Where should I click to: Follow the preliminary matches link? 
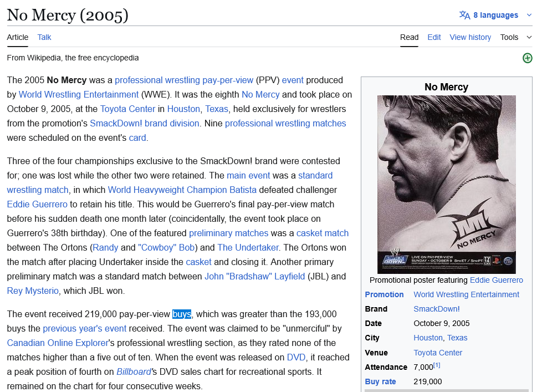pyautogui.click(x=228, y=233)
